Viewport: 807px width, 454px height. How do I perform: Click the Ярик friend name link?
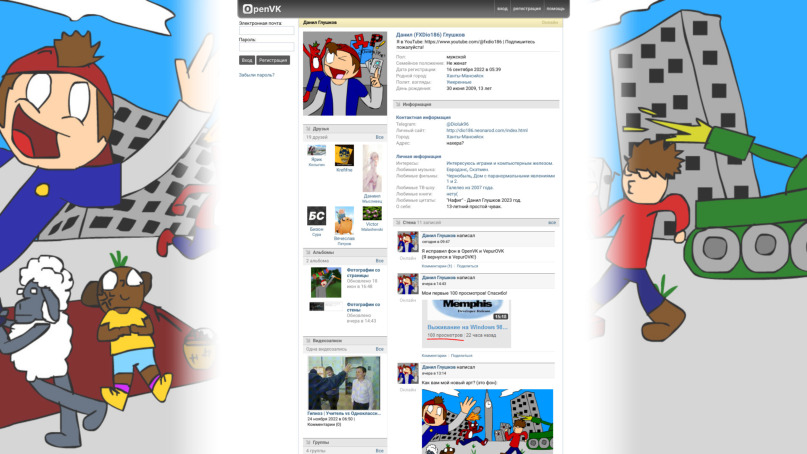point(317,160)
